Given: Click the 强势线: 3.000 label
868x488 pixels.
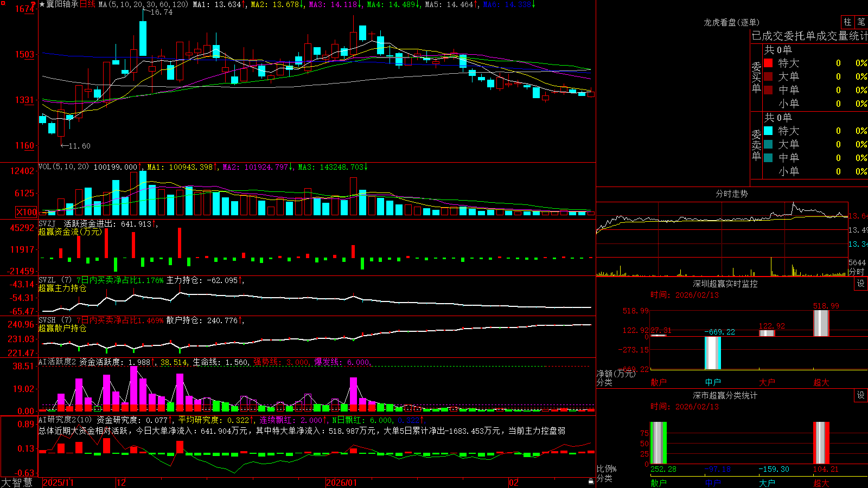Looking at the screenshot, I should pyautogui.click(x=281, y=362).
